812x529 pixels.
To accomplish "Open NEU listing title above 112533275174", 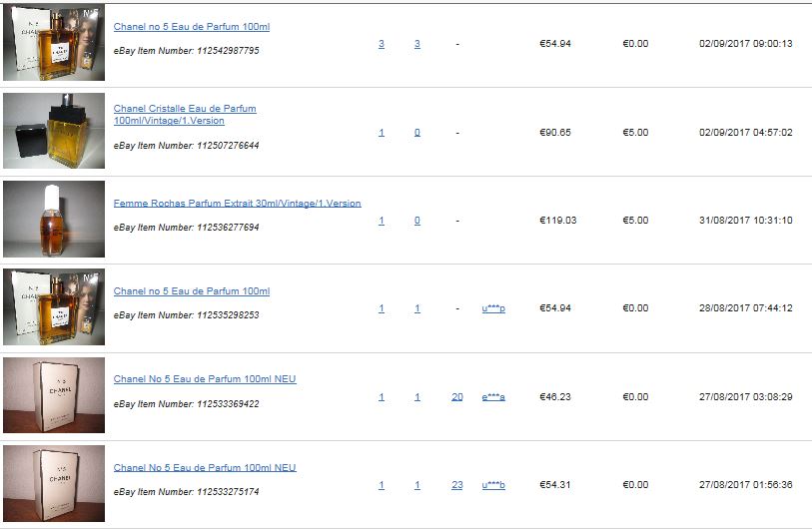I will (205, 467).
